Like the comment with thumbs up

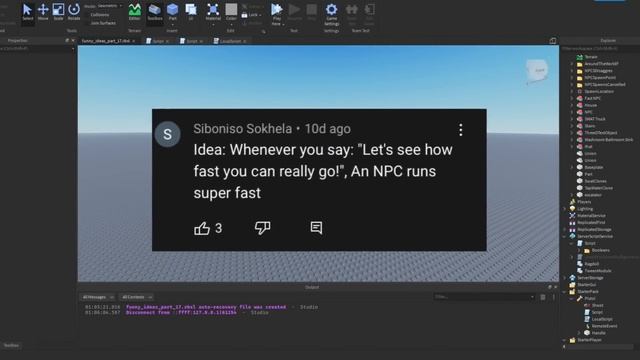click(x=202, y=228)
